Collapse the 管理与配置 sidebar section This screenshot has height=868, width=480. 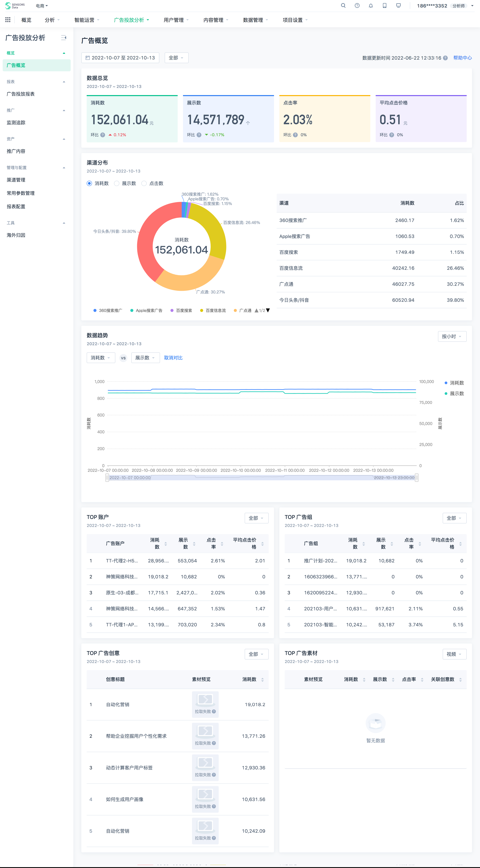pos(64,168)
